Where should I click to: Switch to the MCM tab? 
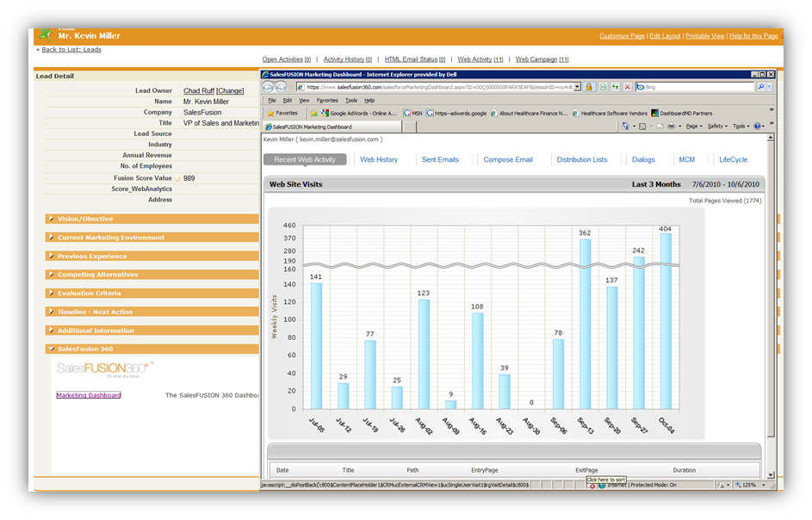(686, 159)
